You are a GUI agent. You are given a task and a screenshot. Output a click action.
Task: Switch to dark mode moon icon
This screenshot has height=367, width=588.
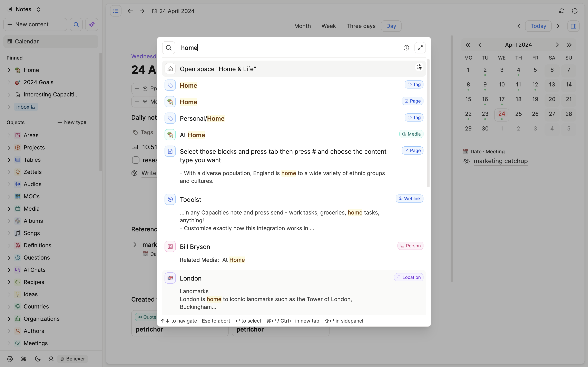click(x=37, y=359)
